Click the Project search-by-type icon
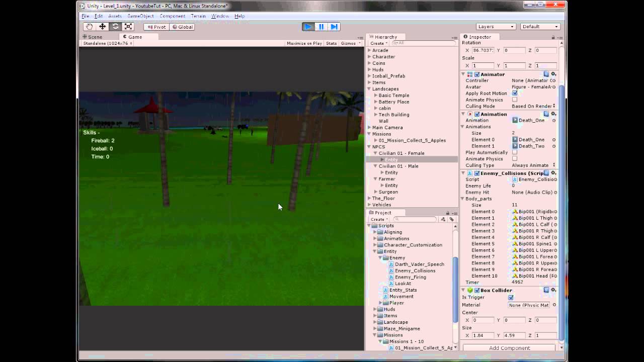The height and width of the screenshot is (362, 644). (x=443, y=219)
